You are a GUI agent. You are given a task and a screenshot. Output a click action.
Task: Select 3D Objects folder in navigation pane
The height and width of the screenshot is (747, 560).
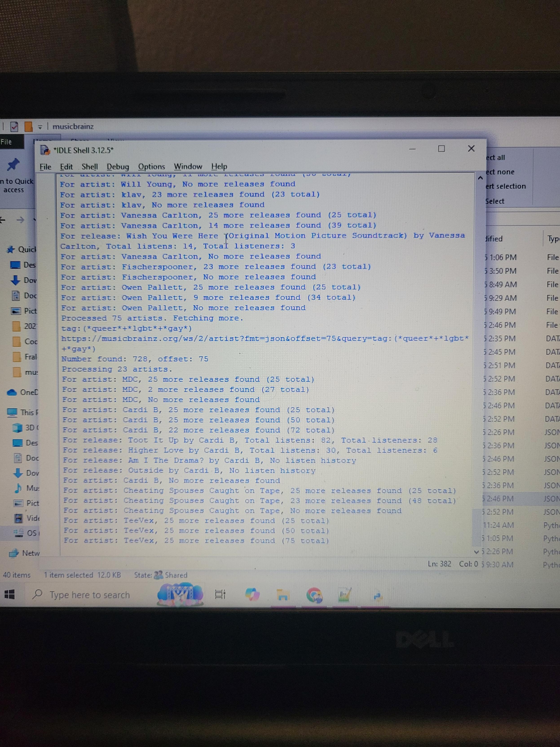[26, 428]
